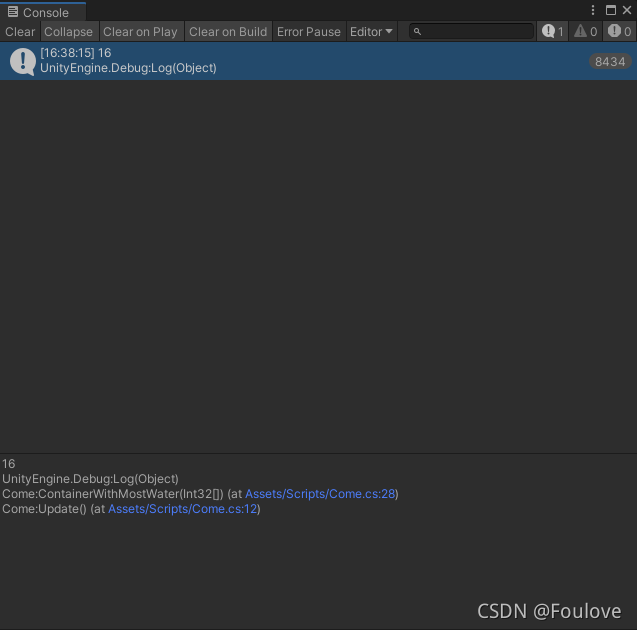
Task: Click the UnityEngine.Debug:Log(Object) detail line
Action: tap(90, 478)
